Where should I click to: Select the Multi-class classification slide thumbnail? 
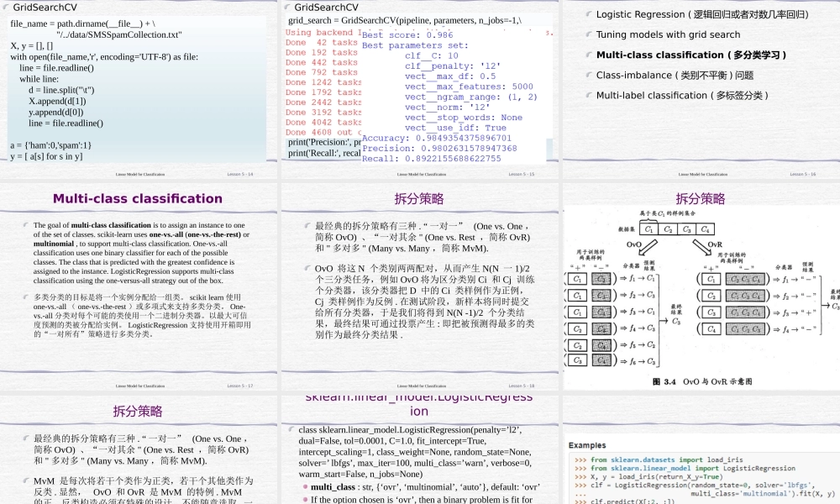(x=139, y=286)
